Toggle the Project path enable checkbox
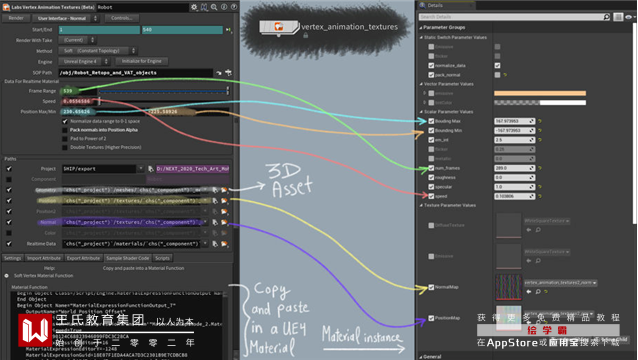Viewport: 638px width, 360px height. coord(9,169)
